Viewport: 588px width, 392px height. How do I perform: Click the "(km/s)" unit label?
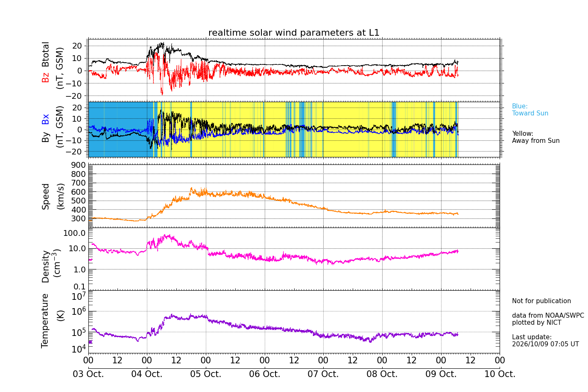click(60, 196)
